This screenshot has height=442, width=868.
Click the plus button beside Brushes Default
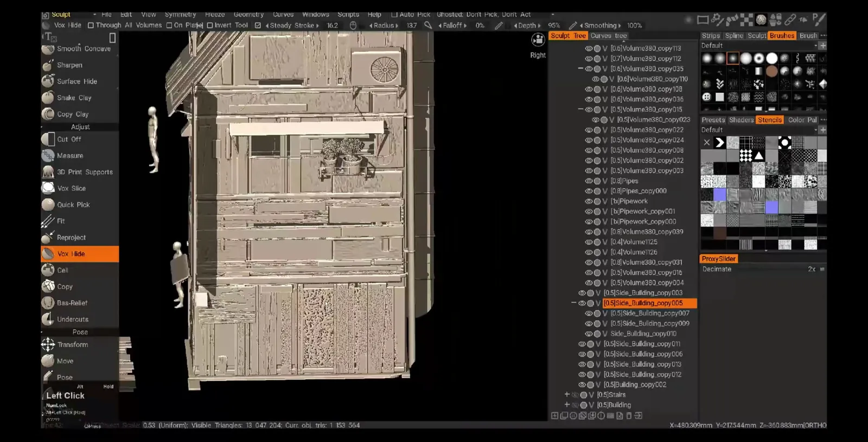[822, 46]
